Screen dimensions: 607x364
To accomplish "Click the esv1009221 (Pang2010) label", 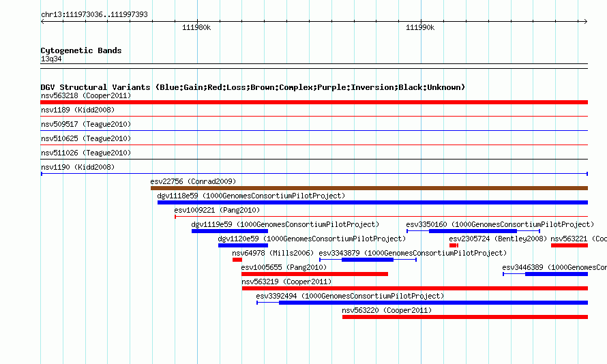I will [x=217, y=210].
